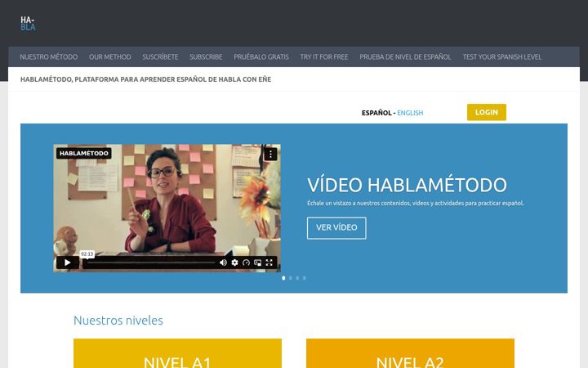Select second carousel dot
The image size is (588, 368).
(x=291, y=278)
